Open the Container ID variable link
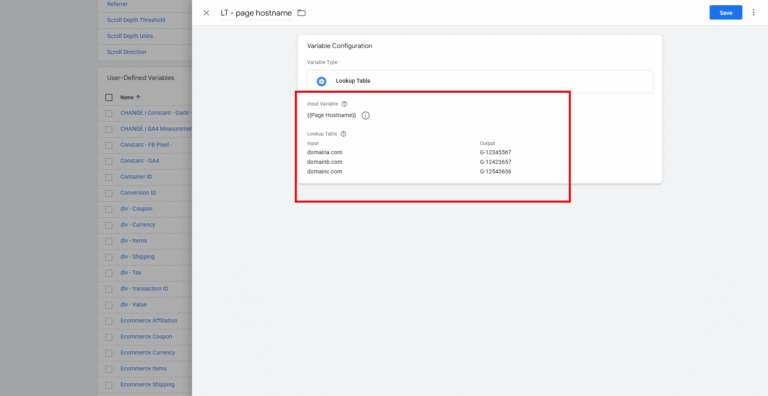Image resolution: width=768 pixels, height=396 pixels. (136, 177)
